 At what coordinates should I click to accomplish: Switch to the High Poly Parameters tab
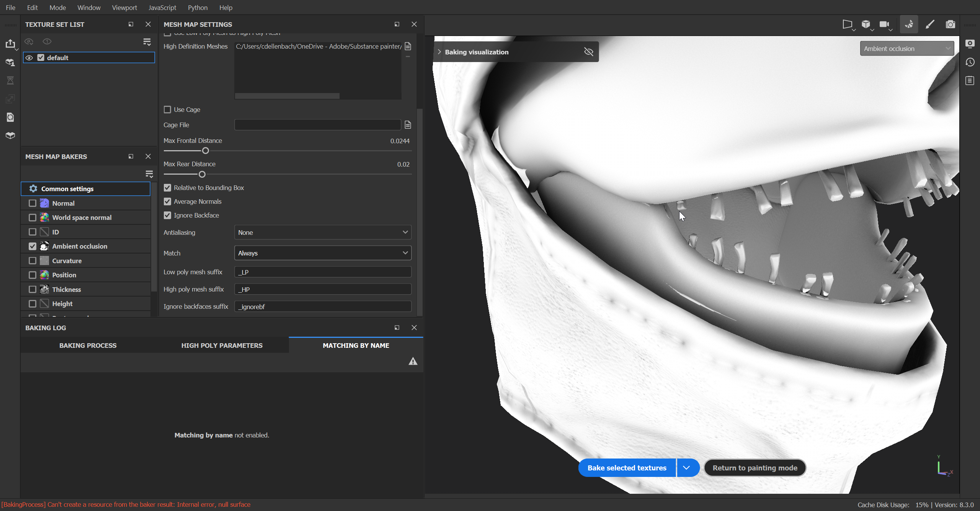point(222,345)
